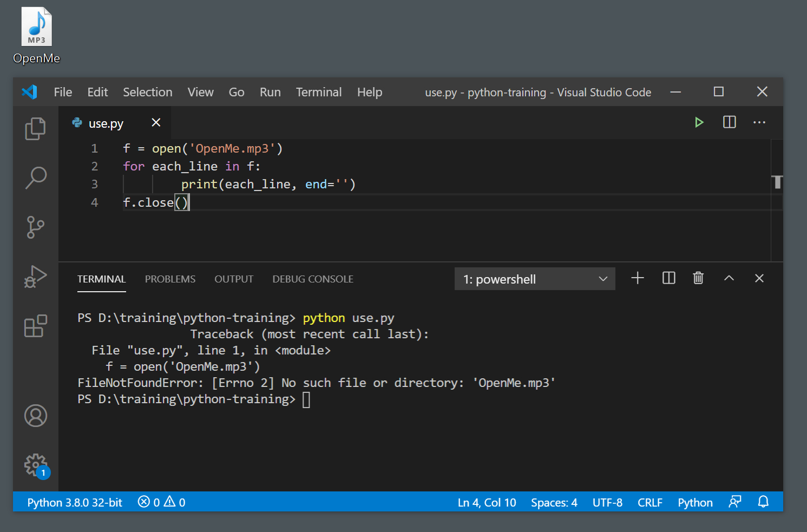Screen dimensions: 807x532
Task: Run Python file with green play button
Action: tap(699, 122)
